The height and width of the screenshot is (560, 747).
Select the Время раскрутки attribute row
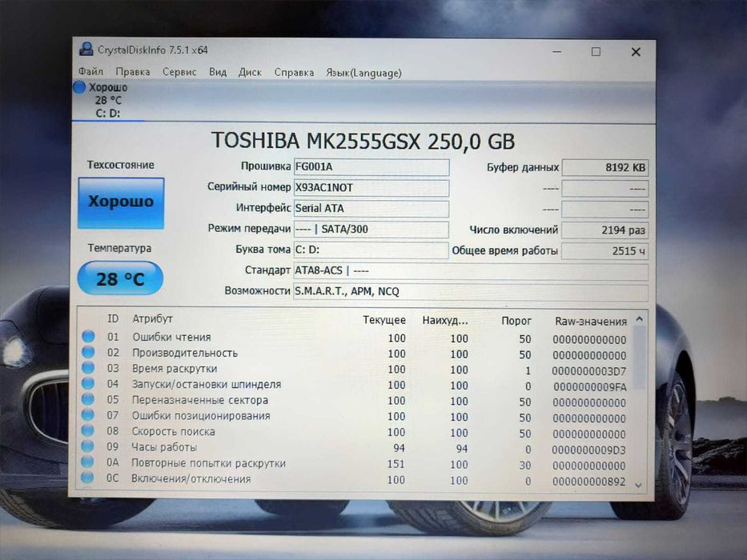point(355,369)
